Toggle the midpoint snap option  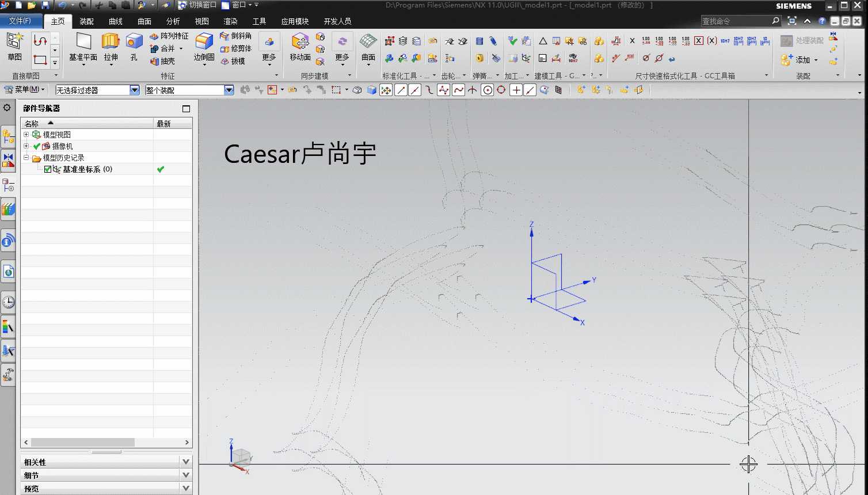(x=415, y=90)
